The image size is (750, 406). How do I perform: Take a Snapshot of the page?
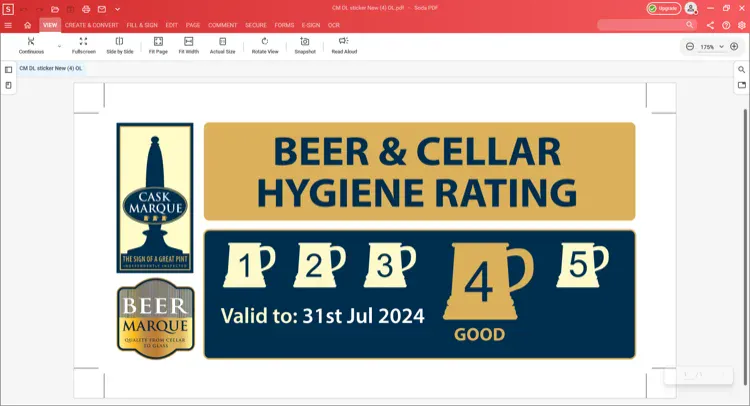point(305,45)
